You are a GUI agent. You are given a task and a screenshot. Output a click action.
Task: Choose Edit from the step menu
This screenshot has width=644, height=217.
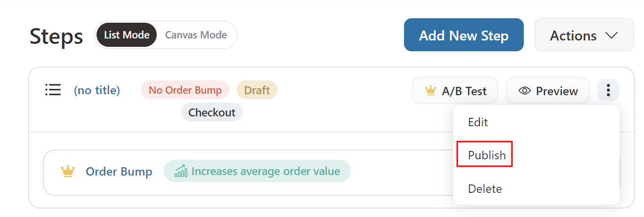click(478, 122)
